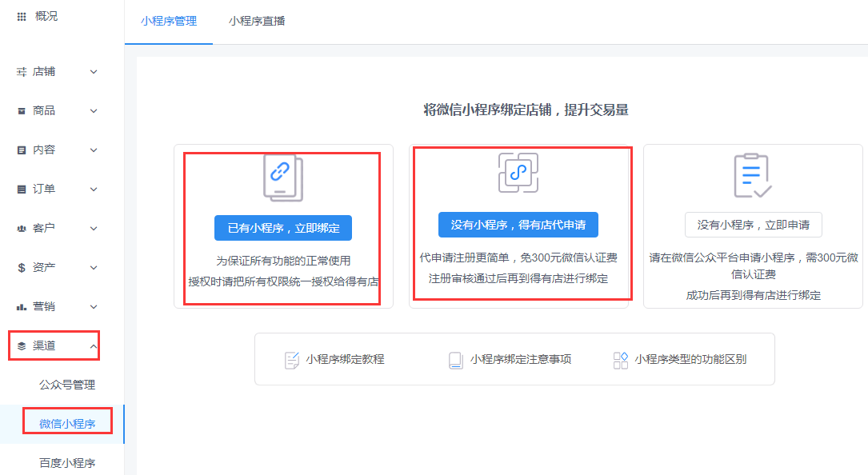Open the 小程序类型的功能区别 link

tap(691, 359)
